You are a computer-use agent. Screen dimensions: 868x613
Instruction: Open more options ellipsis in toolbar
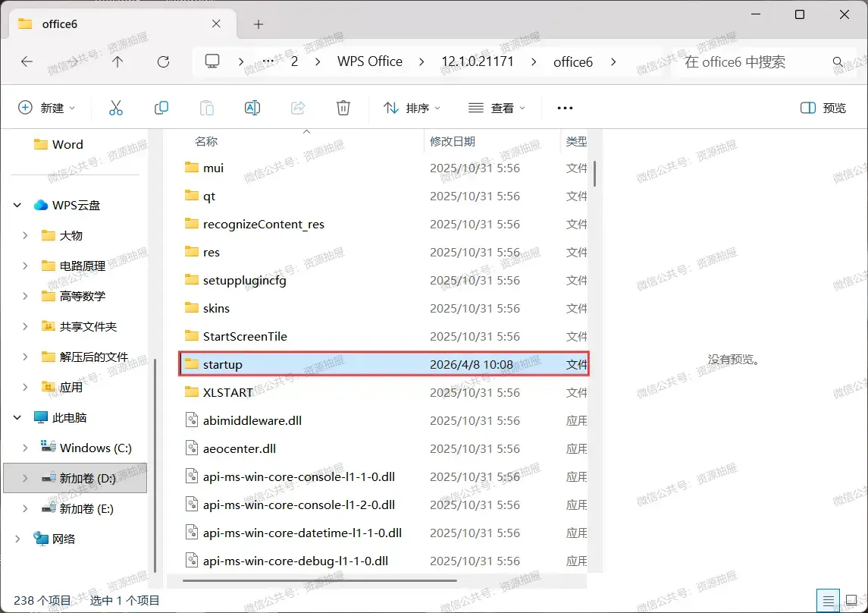tap(565, 108)
